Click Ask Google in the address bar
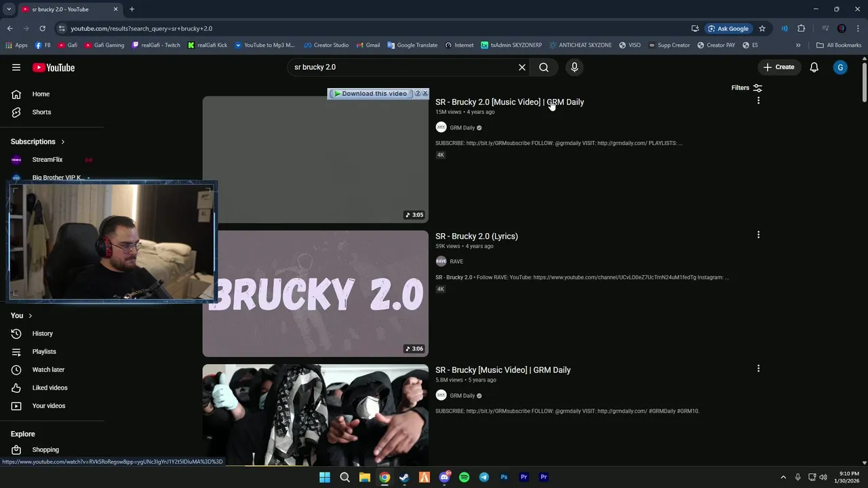 pyautogui.click(x=729, y=28)
